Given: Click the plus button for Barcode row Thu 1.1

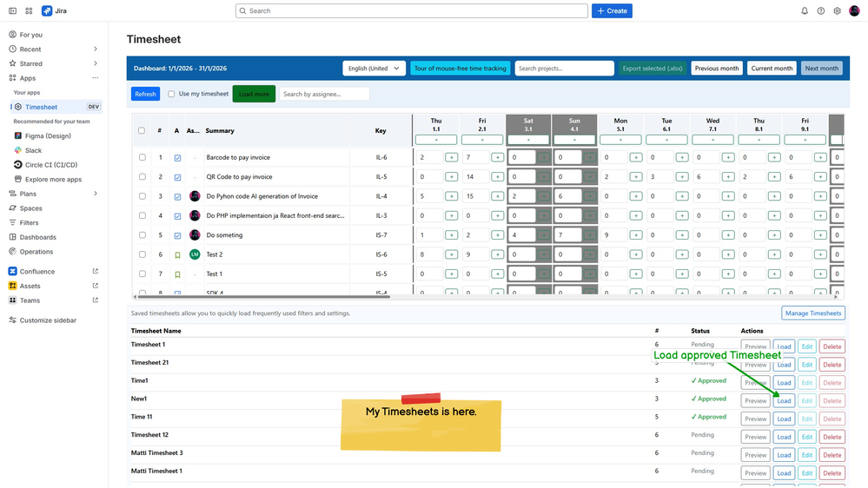Looking at the screenshot, I should [451, 158].
